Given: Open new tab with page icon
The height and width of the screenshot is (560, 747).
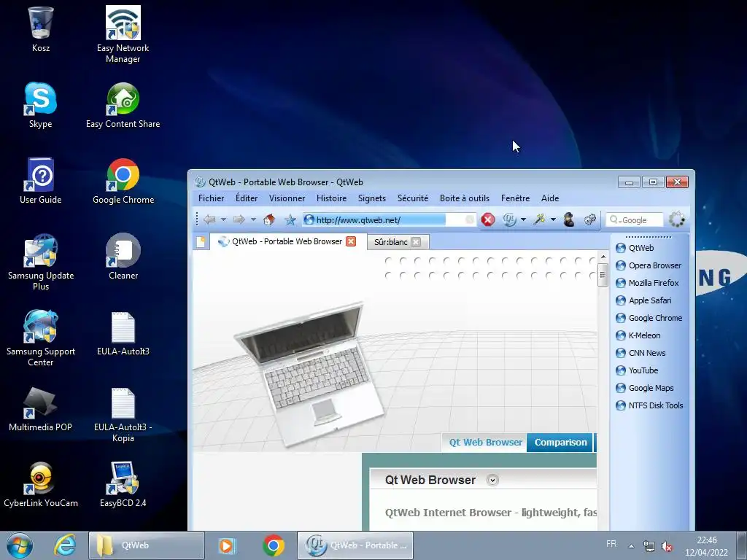Looking at the screenshot, I should (201, 242).
